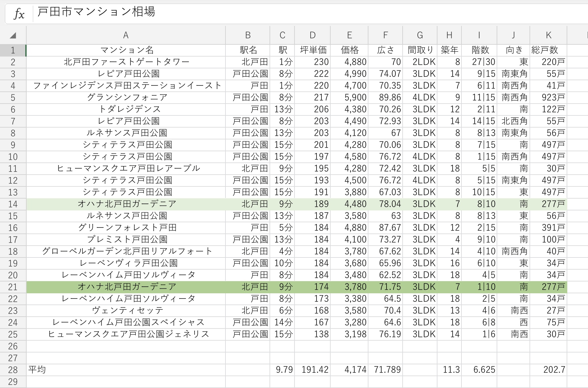Click the マンション名 header cell
Screen dimensions: 588x388
[x=126, y=50]
